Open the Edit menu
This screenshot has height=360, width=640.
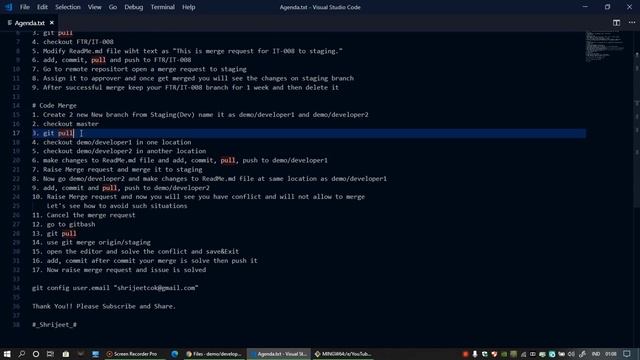(42, 7)
